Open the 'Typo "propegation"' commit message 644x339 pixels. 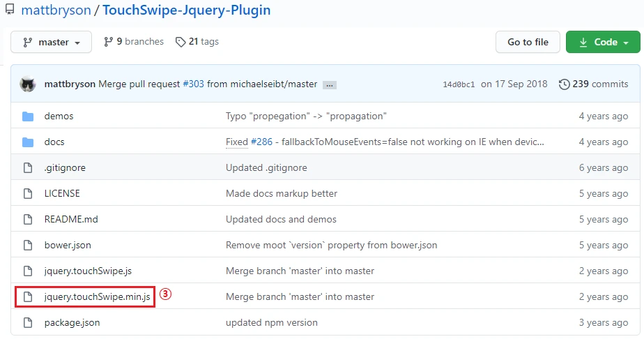click(x=306, y=116)
